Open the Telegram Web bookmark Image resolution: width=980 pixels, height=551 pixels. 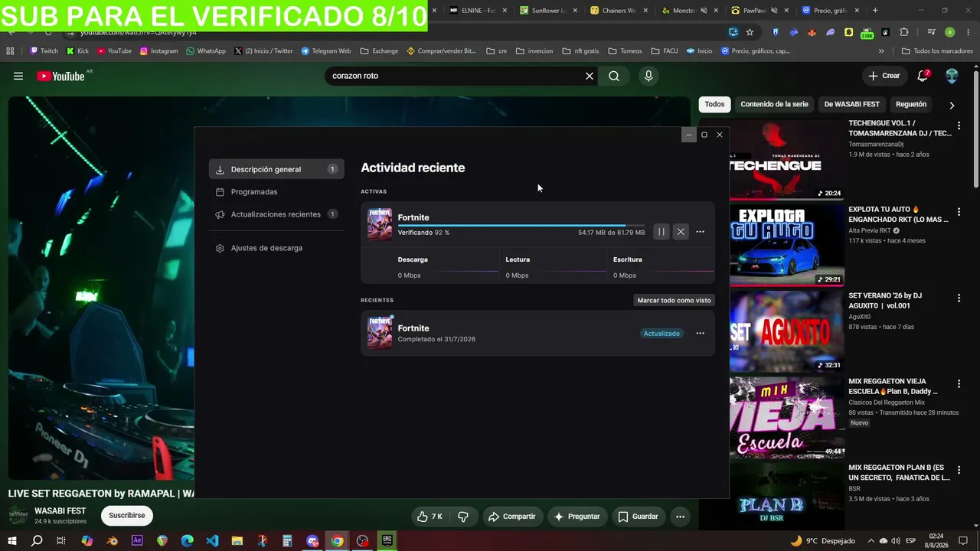coord(325,51)
